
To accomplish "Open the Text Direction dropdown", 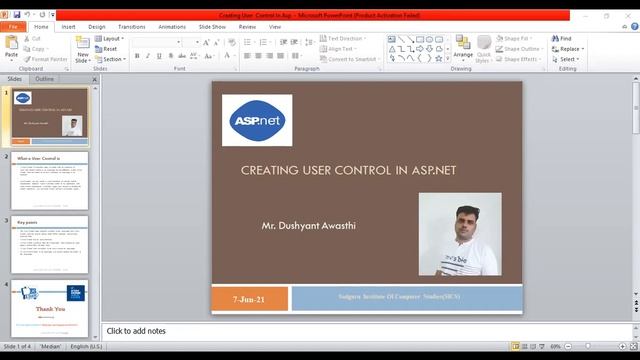I will (343, 38).
